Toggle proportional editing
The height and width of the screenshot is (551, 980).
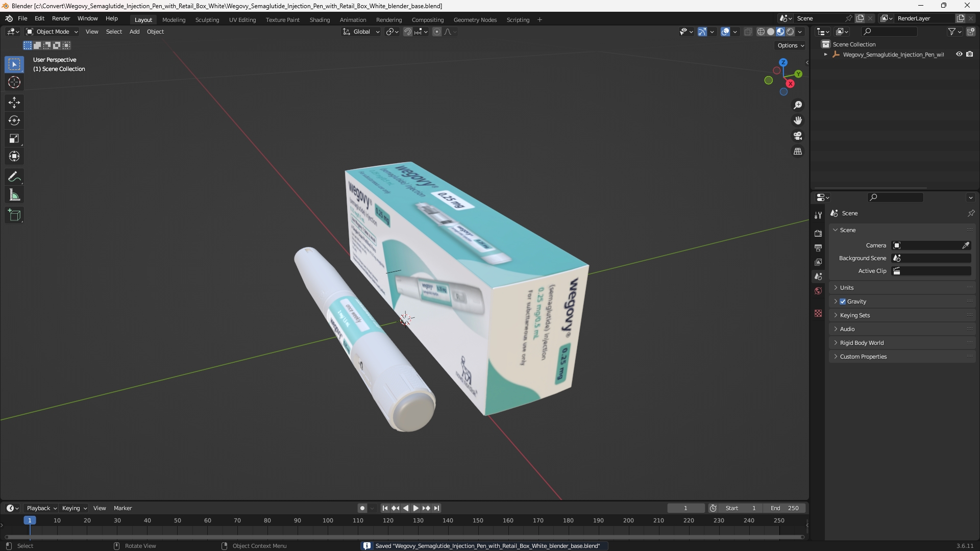click(x=437, y=32)
